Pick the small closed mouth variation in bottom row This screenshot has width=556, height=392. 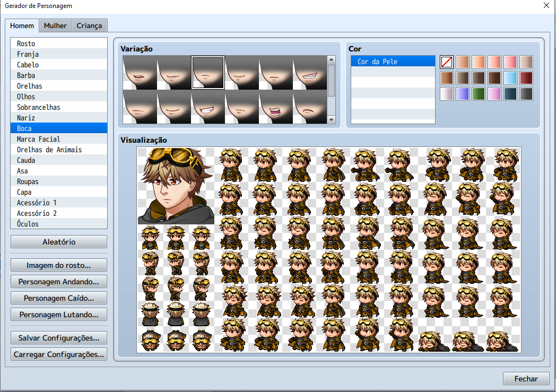click(242, 109)
